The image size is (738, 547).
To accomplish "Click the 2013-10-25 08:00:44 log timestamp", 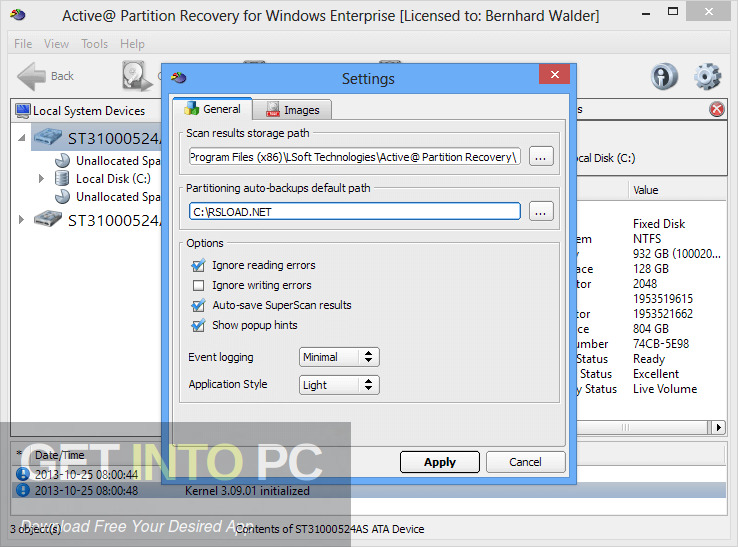I will pos(87,474).
